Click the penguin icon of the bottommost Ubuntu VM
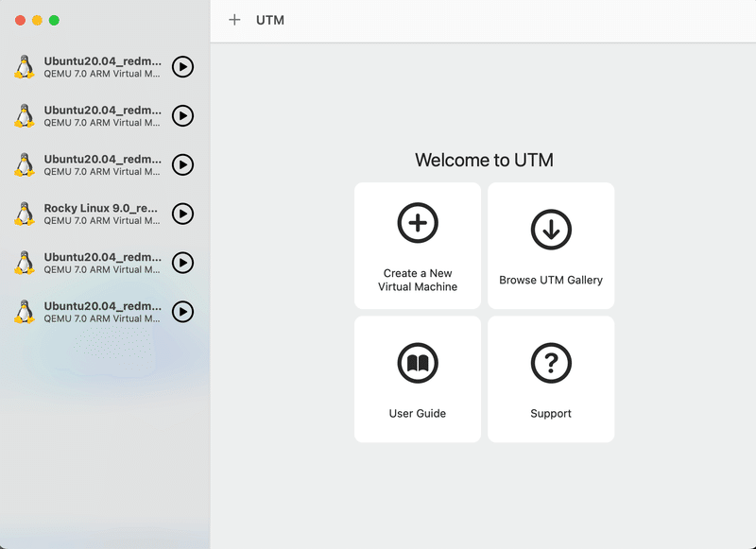The width and height of the screenshot is (756, 549). pyautogui.click(x=25, y=312)
